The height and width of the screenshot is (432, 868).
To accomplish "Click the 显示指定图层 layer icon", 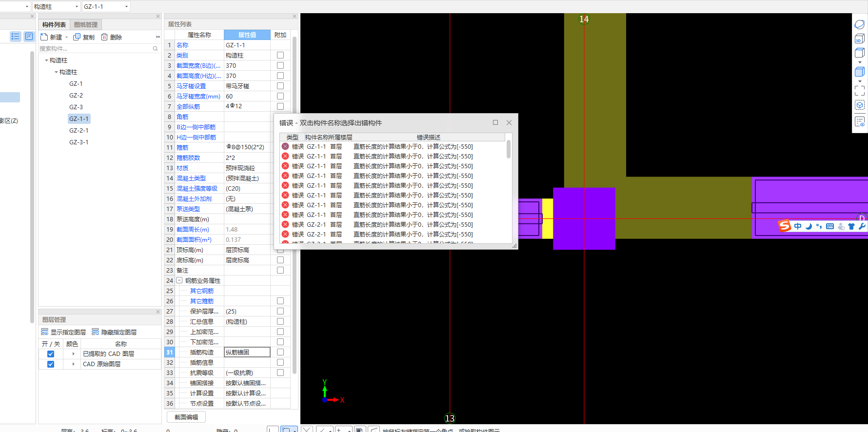I will click(44, 332).
